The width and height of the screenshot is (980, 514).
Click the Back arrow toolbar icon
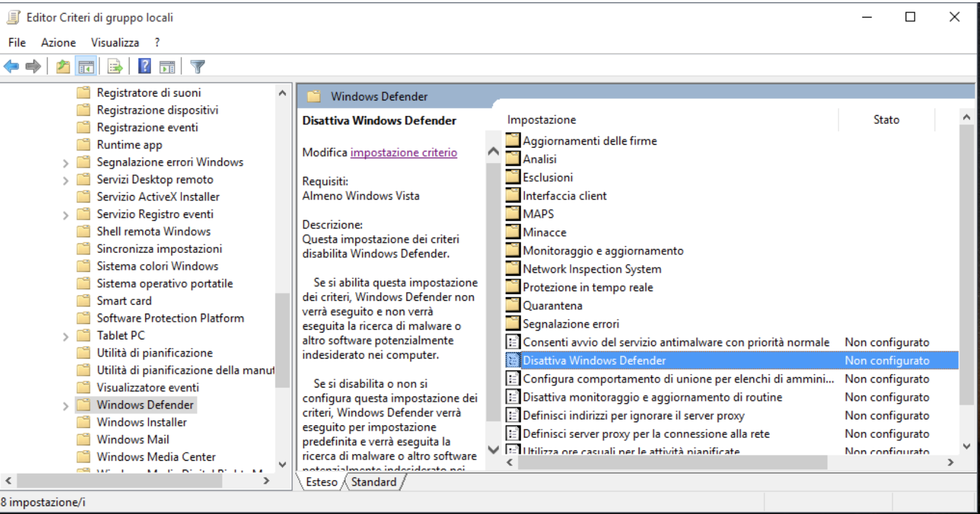11,67
